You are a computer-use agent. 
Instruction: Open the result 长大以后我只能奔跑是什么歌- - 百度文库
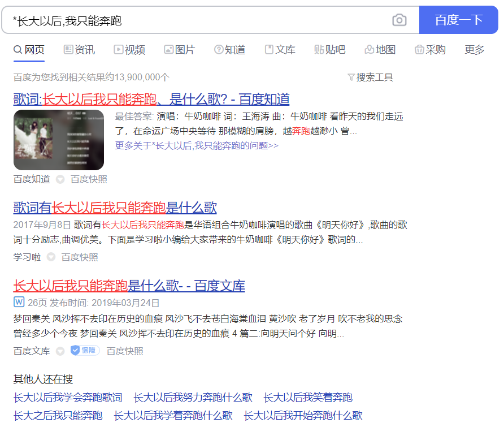point(129,286)
